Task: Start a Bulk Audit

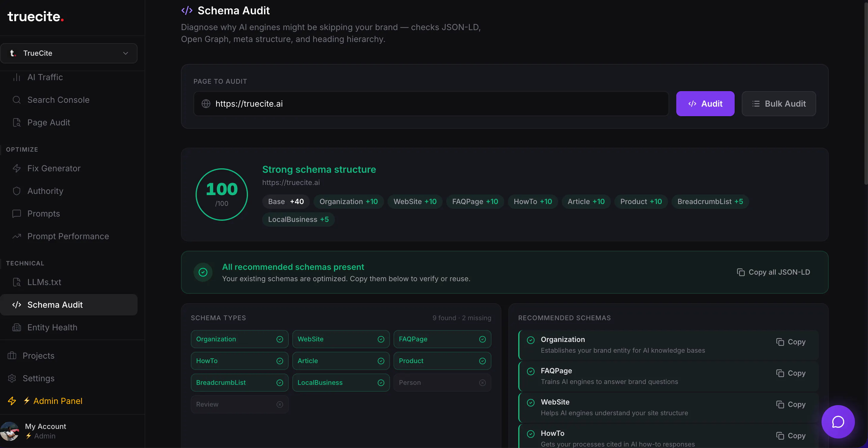Action: [779, 103]
